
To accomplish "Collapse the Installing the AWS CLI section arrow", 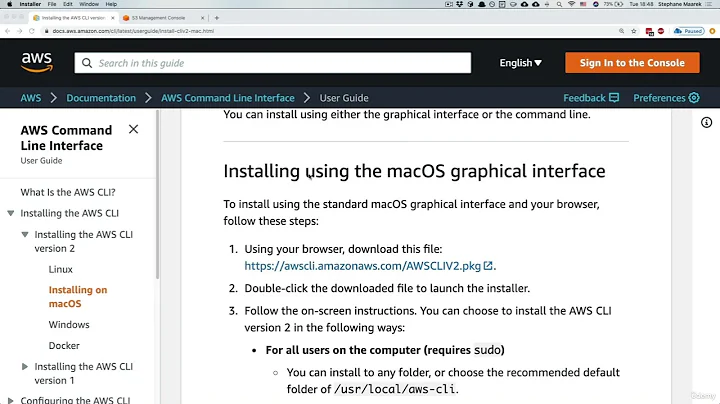I will (x=11, y=213).
